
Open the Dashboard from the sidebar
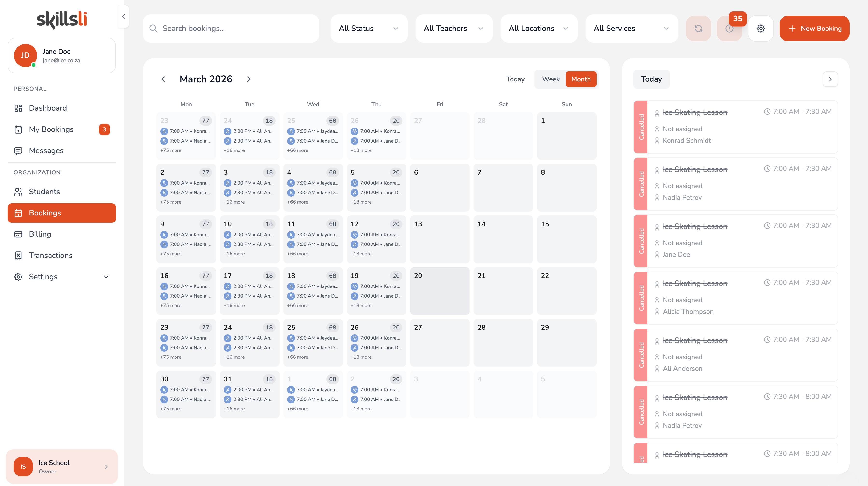pos(48,108)
